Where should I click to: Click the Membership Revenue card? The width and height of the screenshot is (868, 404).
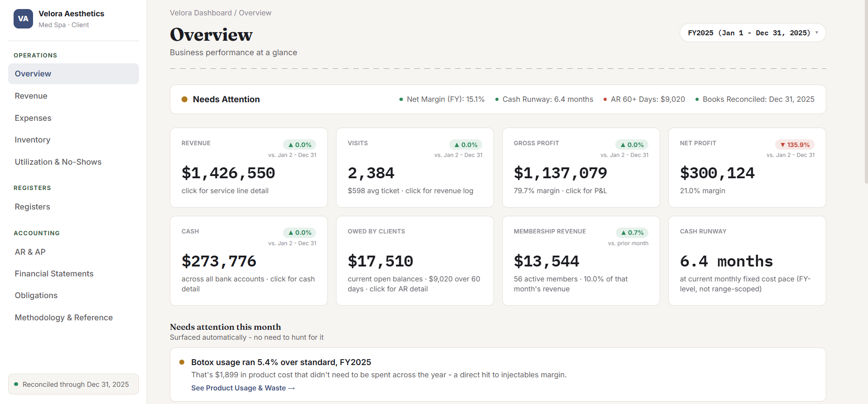tap(581, 261)
